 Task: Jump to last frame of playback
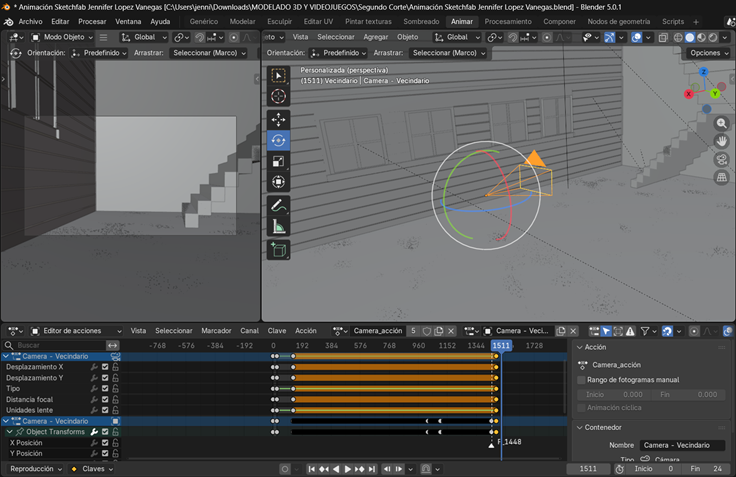pos(372,469)
